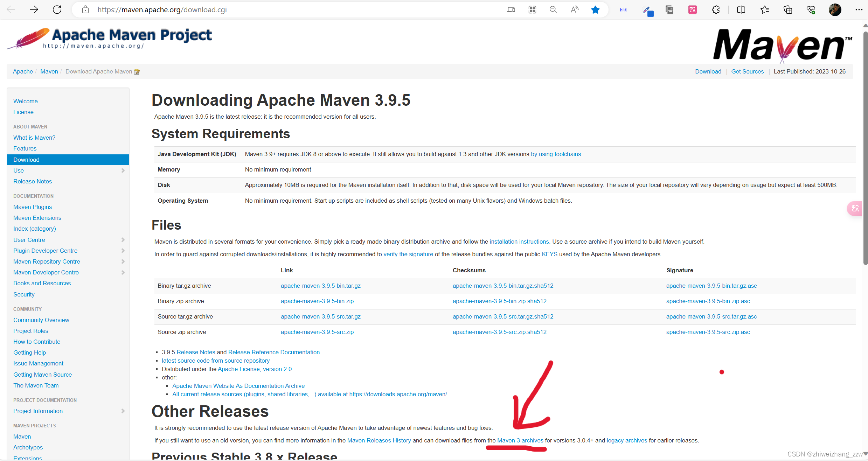
Task: Click the magnifier zoom icon in address bar
Action: pyautogui.click(x=553, y=9)
